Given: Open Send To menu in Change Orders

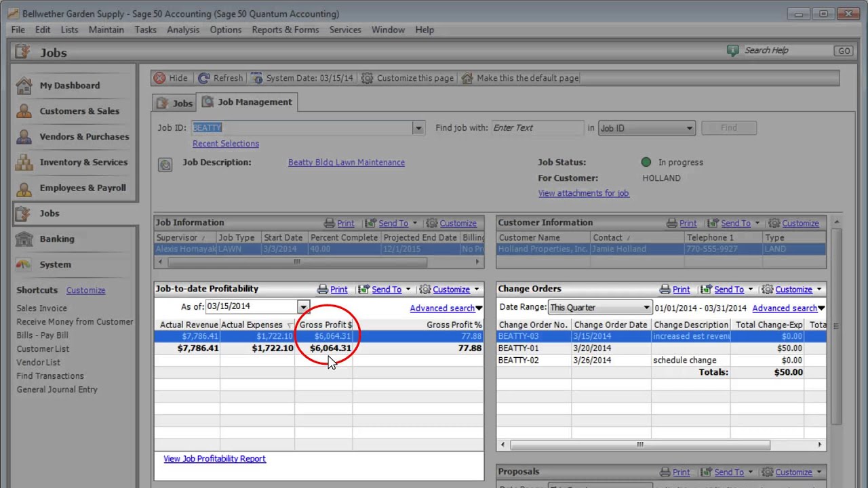Looking at the screenshot, I should click(727, 289).
